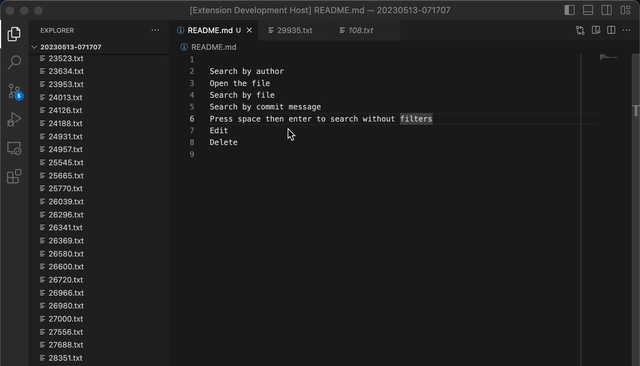Place cursor on 'Search by file' line
Image resolution: width=640 pixels, height=366 pixels.
click(x=242, y=95)
